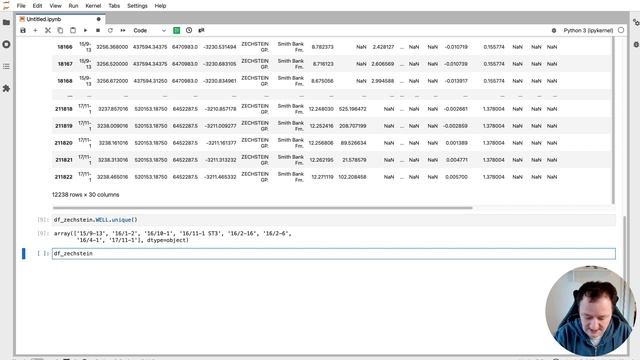The image size is (640, 360).
Task: Click the active cell containing df_zechstein
Action: (x=333, y=253)
